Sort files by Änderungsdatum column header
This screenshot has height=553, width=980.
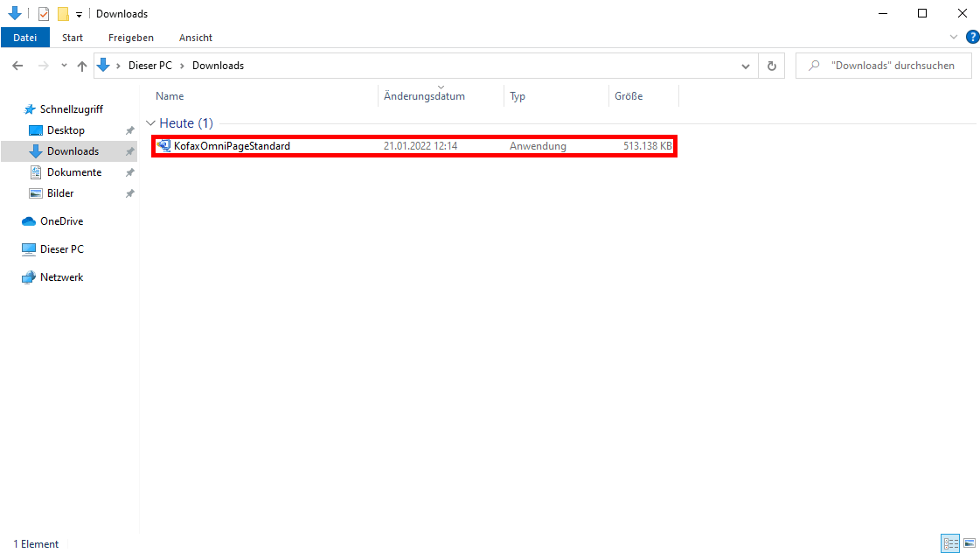coord(424,96)
